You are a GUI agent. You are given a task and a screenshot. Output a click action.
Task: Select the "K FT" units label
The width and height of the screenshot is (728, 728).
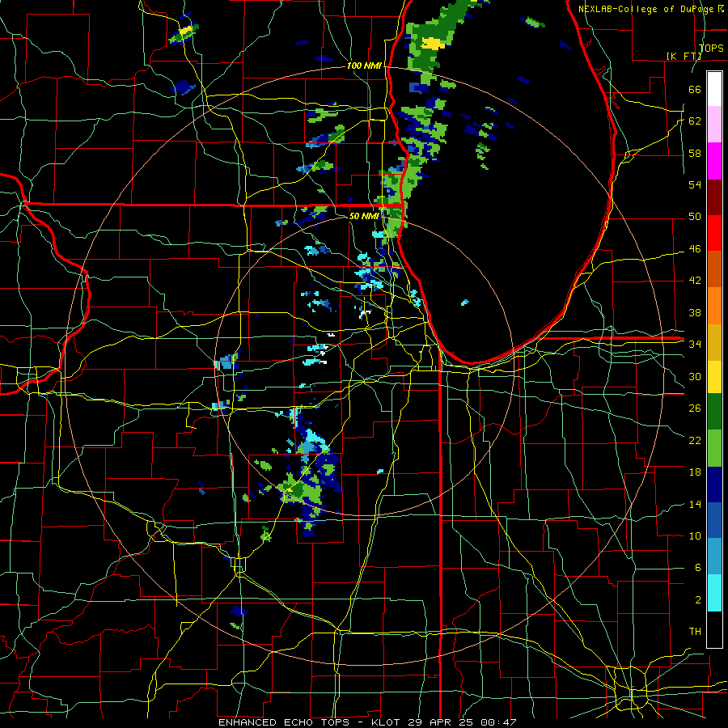684,56
